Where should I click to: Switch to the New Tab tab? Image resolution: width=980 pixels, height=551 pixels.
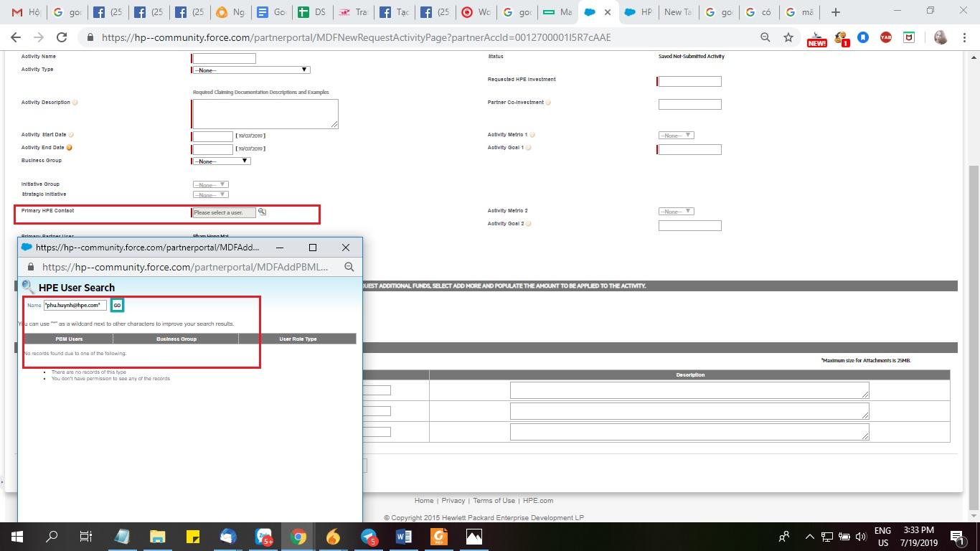[x=679, y=12]
